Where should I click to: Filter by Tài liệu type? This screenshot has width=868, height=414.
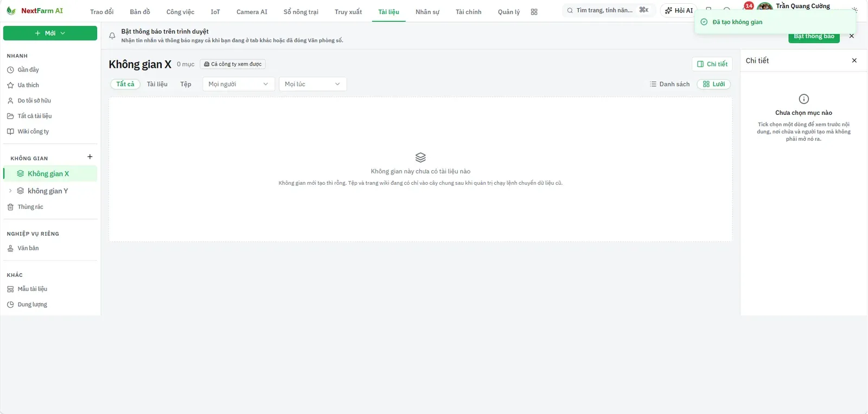[157, 84]
